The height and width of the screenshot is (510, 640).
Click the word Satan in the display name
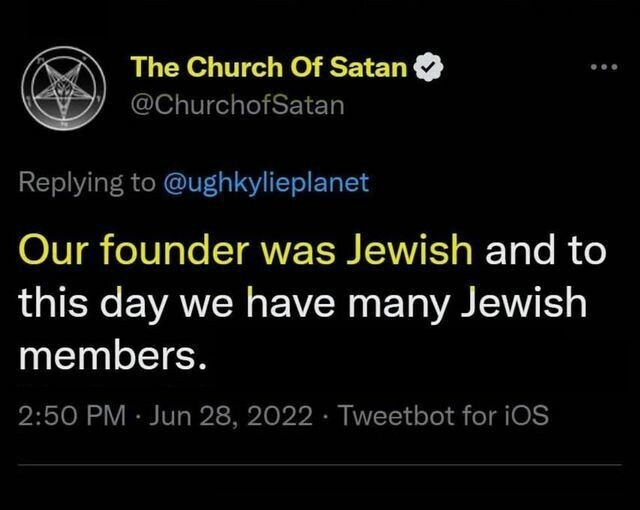368,67
